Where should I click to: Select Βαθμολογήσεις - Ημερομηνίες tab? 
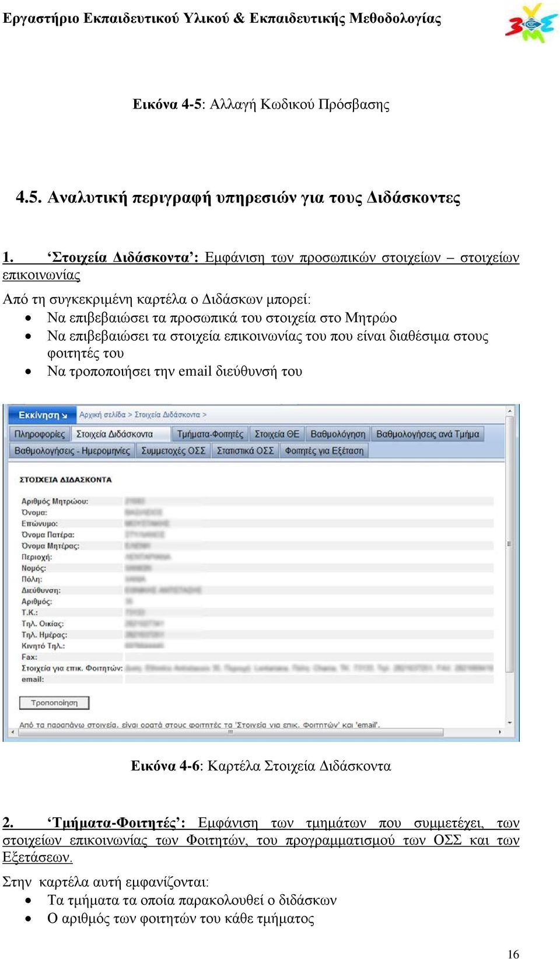tap(72, 450)
